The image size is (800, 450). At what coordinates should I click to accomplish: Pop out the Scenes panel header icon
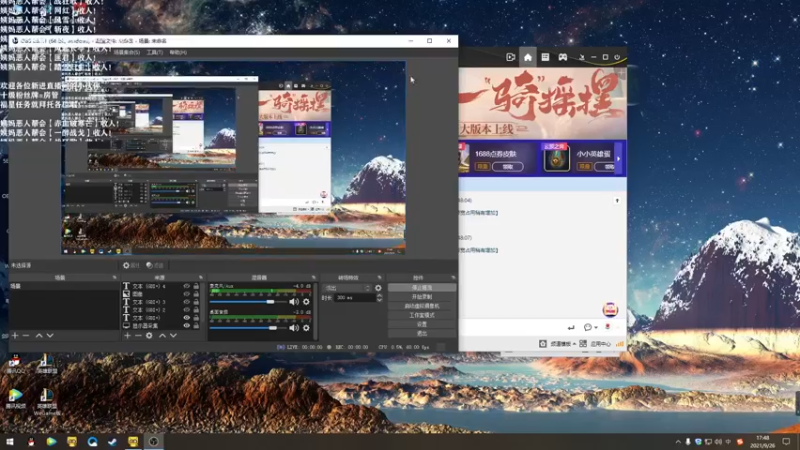click(x=114, y=277)
